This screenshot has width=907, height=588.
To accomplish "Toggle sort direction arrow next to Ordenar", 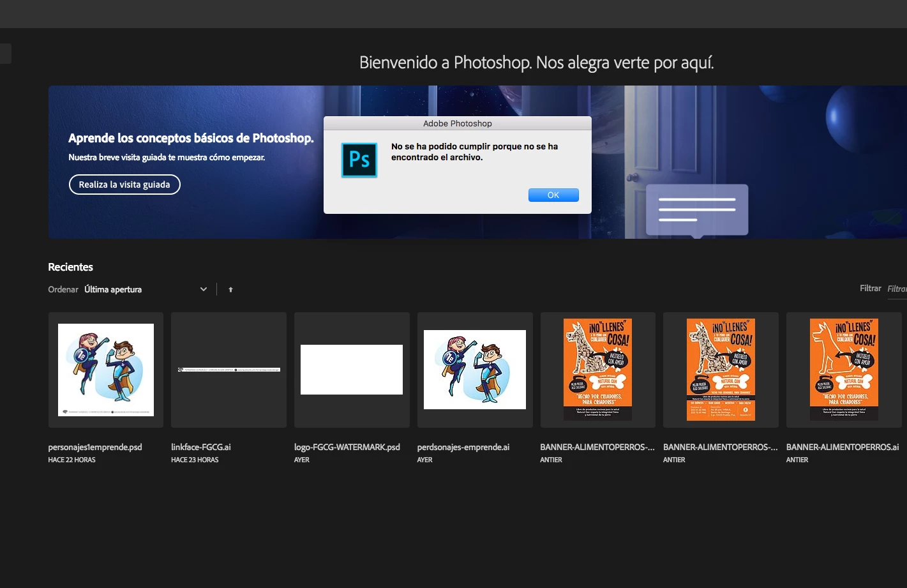I will tap(230, 290).
